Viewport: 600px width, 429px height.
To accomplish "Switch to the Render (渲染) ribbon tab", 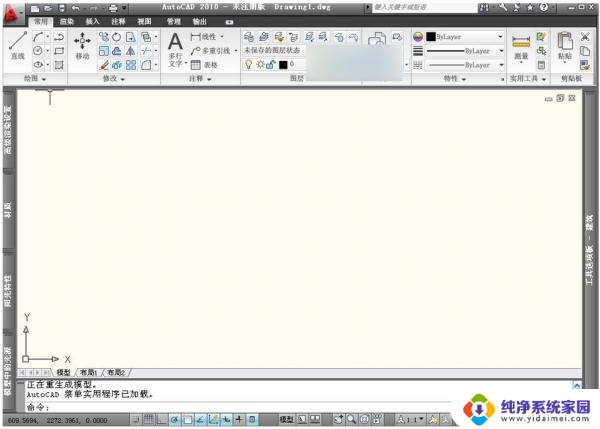I will [x=67, y=21].
